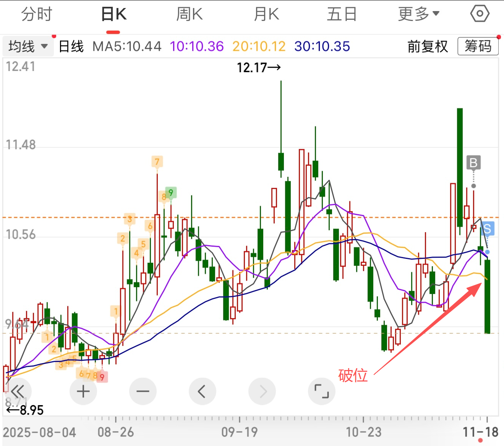Toggle 前复权 price adjustment mode

click(428, 47)
